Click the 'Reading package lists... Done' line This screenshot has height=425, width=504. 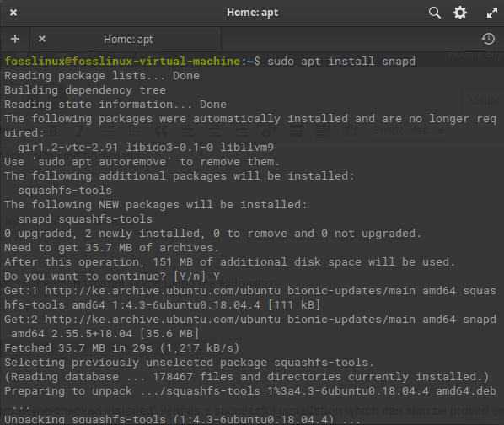[102, 76]
